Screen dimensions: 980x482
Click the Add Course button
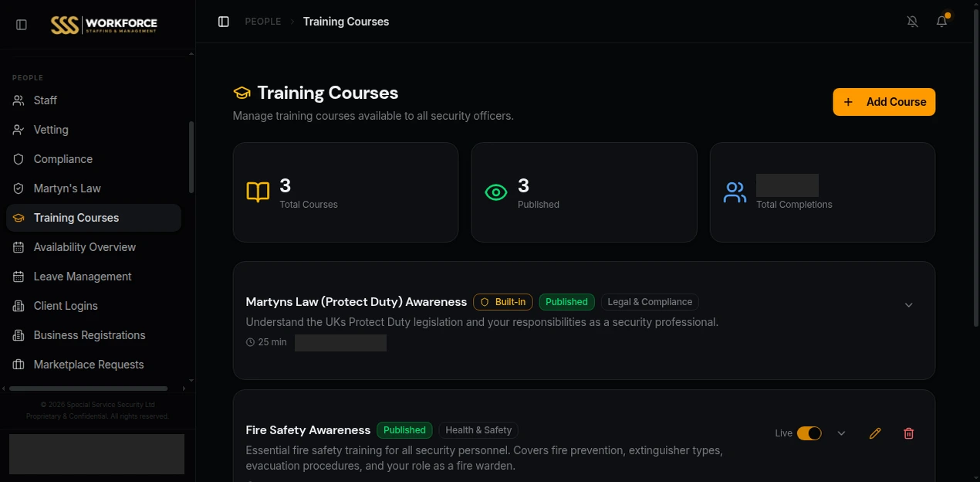tap(884, 102)
